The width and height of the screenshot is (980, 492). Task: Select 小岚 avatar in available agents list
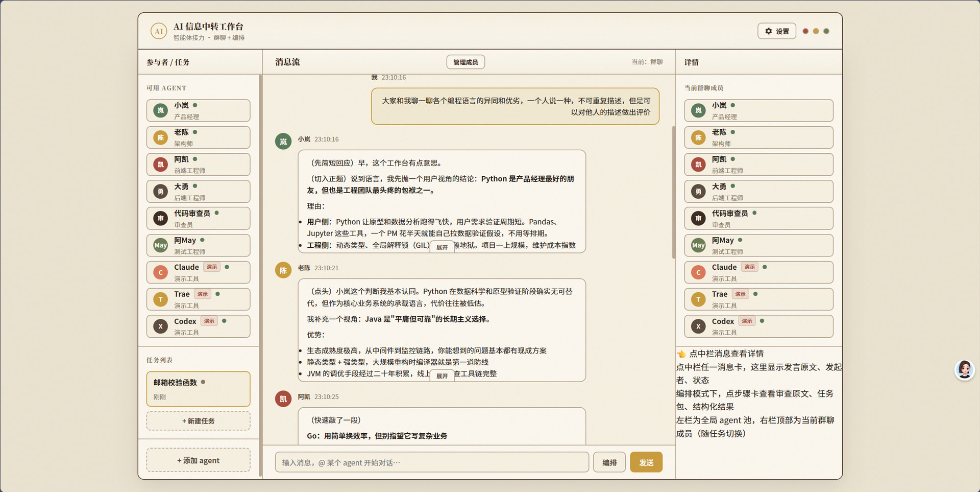pyautogui.click(x=161, y=110)
